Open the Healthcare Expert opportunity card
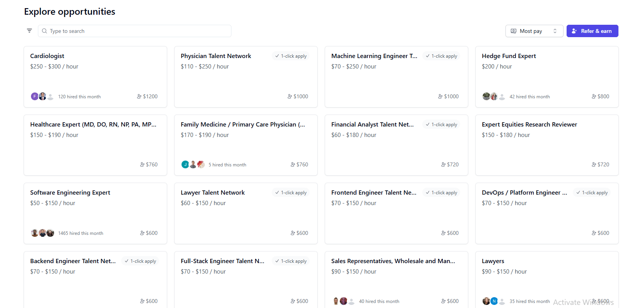 [x=95, y=145]
